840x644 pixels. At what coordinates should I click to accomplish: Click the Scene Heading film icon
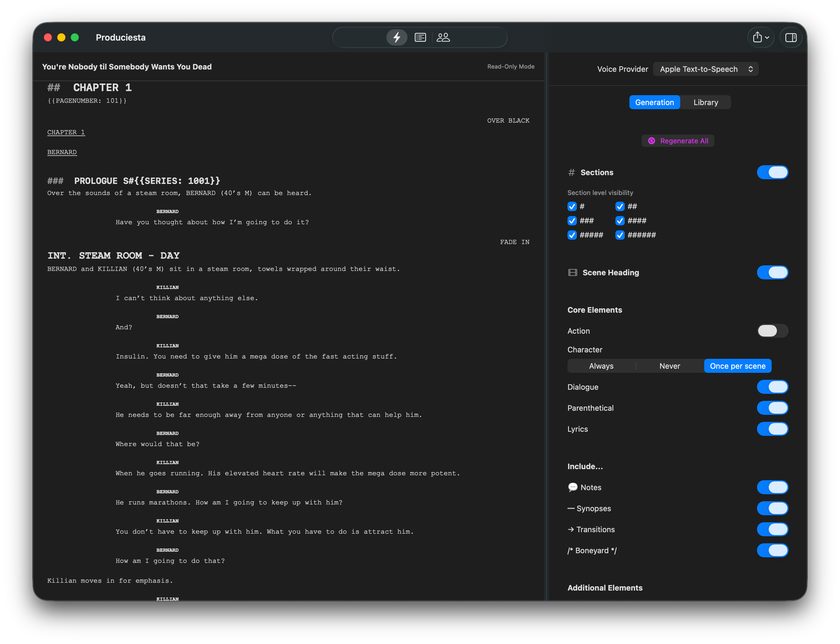pyautogui.click(x=572, y=273)
